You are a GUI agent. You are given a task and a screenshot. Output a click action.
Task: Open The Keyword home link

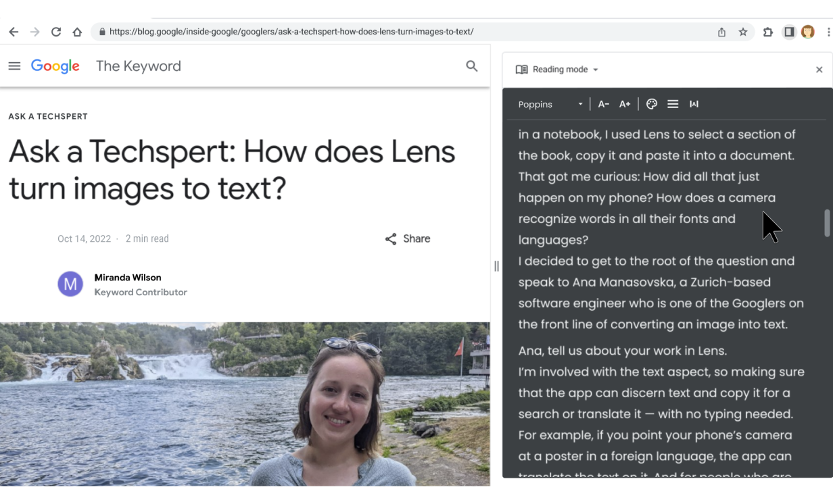[x=139, y=66]
